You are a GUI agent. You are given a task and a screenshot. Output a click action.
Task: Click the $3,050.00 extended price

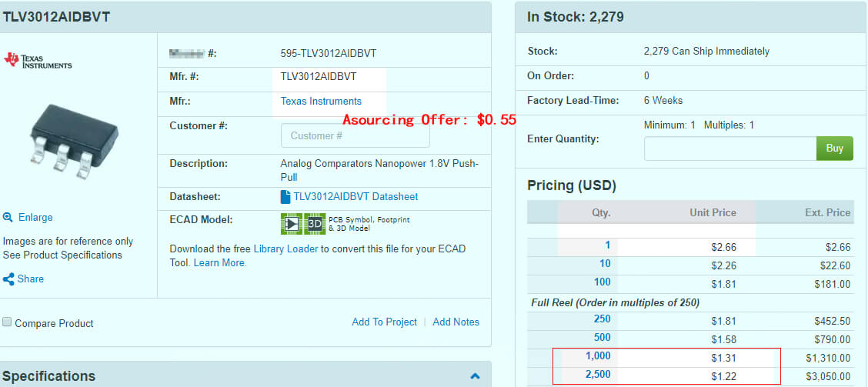tap(828, 376)
